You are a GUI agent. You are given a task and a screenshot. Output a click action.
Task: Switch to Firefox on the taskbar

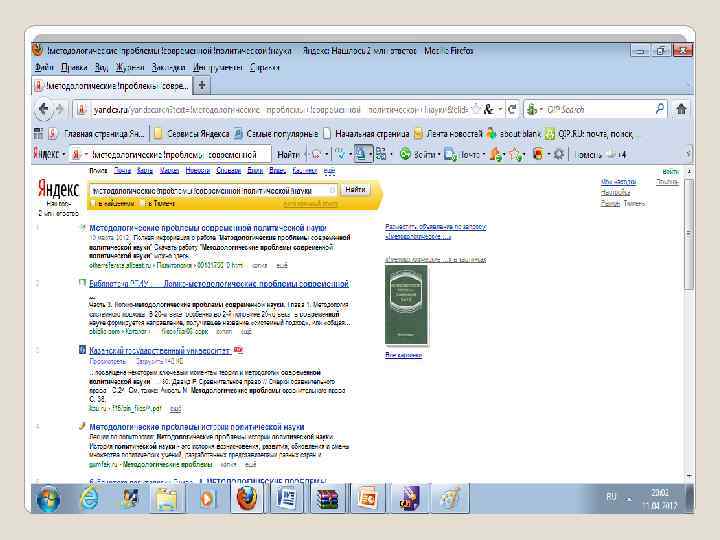247,498
